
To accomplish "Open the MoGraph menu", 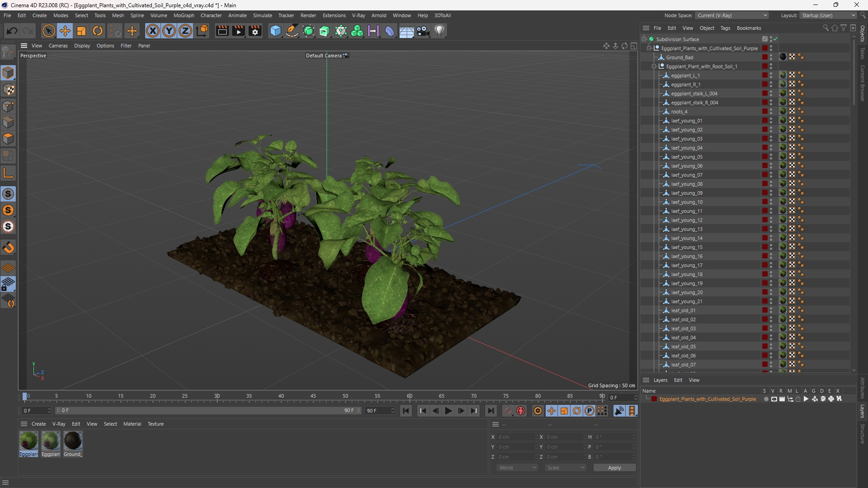I will click(x=184, y=15).
